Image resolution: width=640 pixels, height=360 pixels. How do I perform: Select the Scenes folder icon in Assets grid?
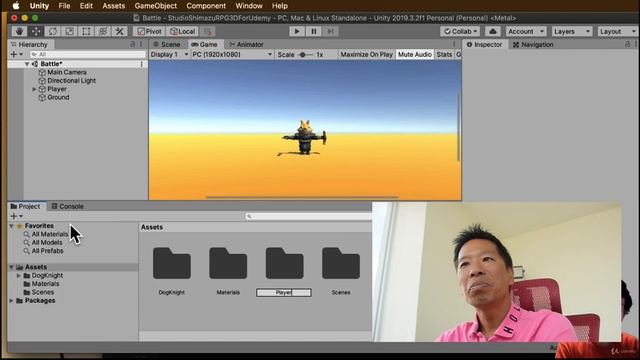click(341, 263)
